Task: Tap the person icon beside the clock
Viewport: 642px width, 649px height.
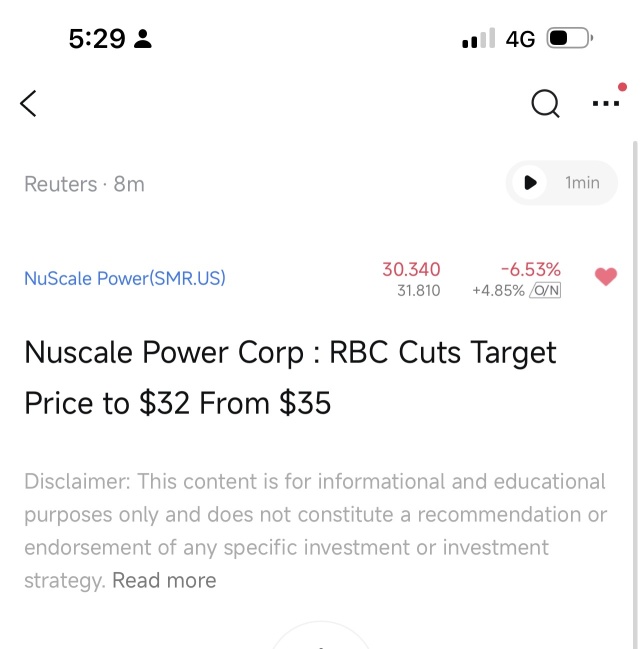Action: [142, 40]
